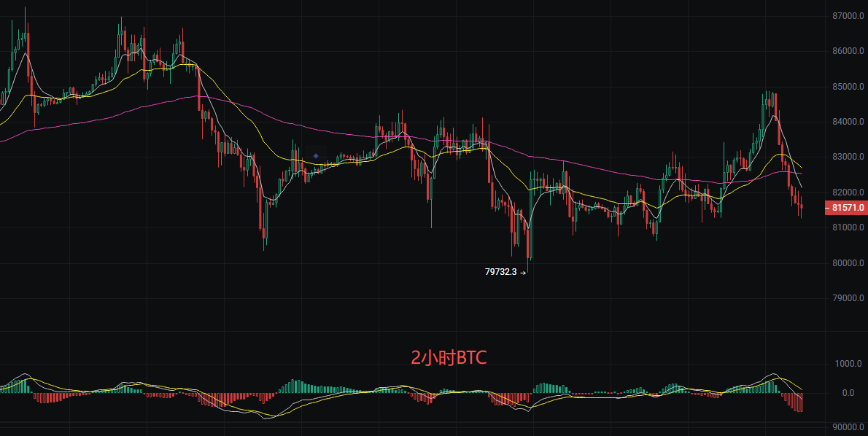Click the current price tag 81571.0
This screenshot has width=868, height=436.
[x=846, y=208]
